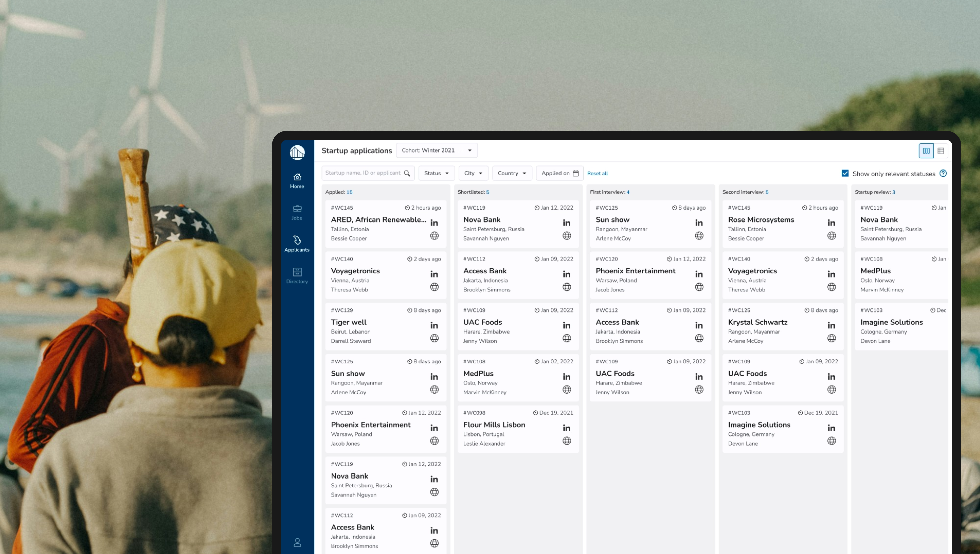Open the website globe icon on Access Bank card
The height and width of the screenshot is (554, 980).
coord(567,287)
